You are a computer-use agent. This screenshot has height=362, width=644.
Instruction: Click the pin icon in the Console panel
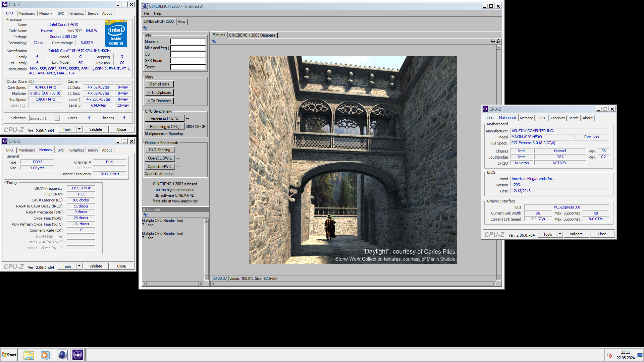[x=145, y=215]
